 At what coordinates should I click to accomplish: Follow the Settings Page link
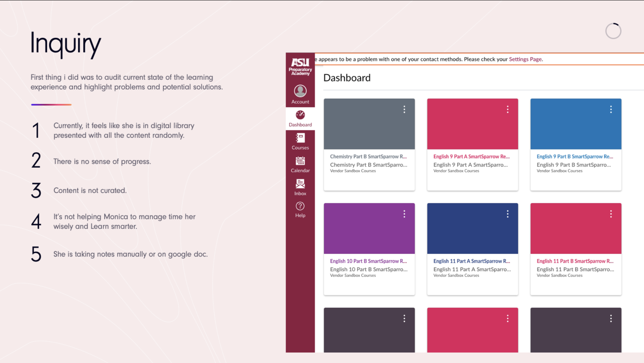click(x=525, y=59)
